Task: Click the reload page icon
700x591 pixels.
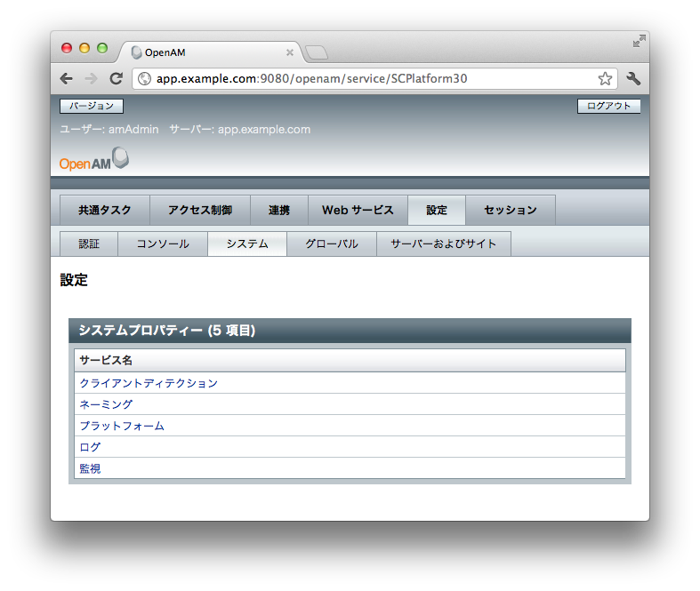Action: (116, 78)
